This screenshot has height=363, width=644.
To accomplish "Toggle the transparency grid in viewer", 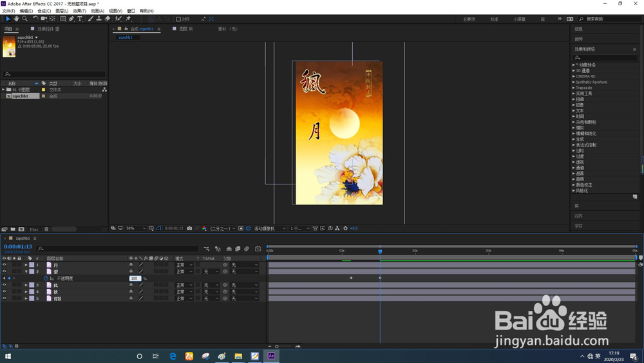I will (x=248, y=228).
